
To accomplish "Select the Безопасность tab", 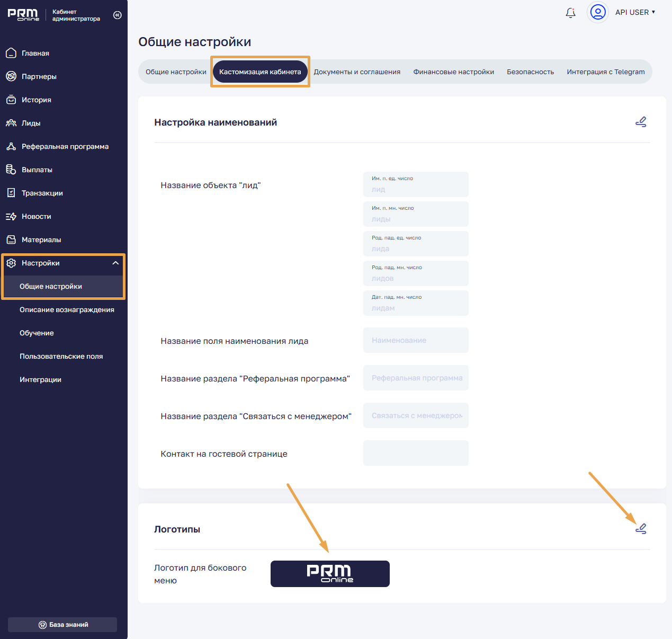I will click(530, 72).
